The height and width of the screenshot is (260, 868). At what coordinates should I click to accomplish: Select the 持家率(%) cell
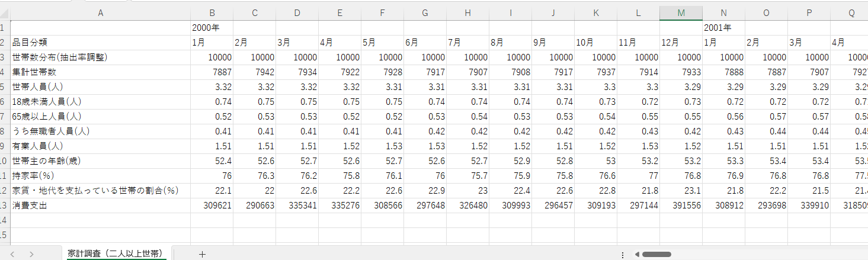100,176
